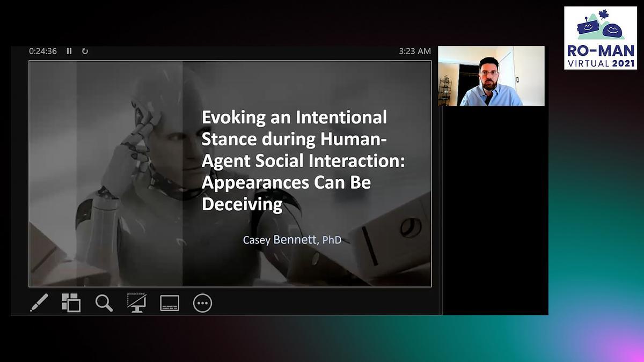Click the slide title 'Evoking an Intentional Stance'
644x362 pixels.
point(294,117)
